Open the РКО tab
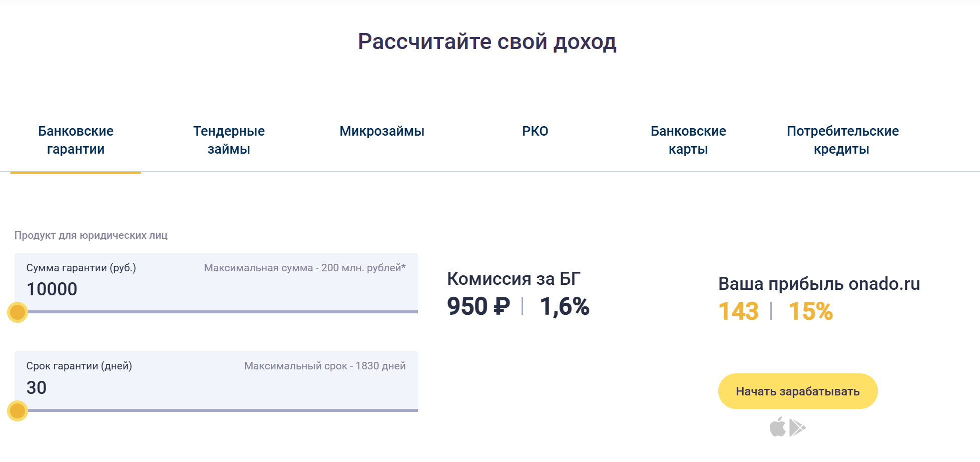Viewport: 980px width, 462px height. [535, 131]
